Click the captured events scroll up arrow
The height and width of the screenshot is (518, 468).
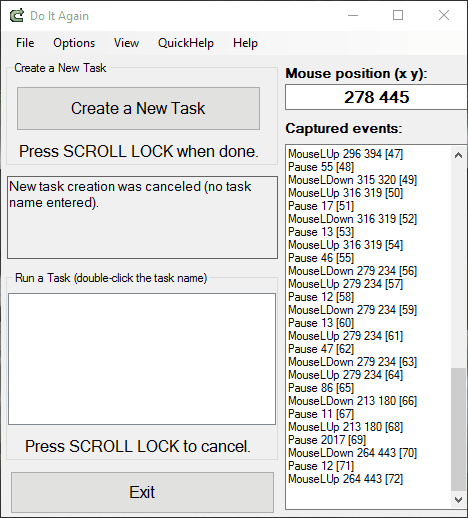(459, 155)
